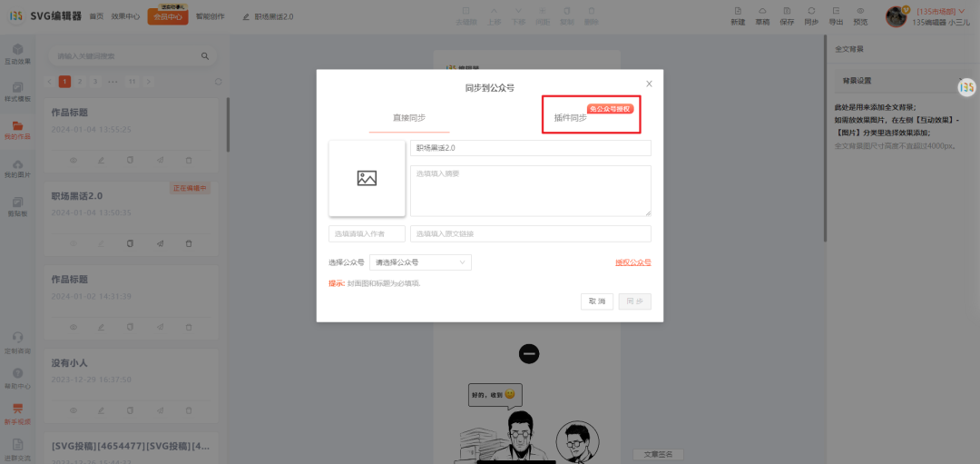
Task: Expand the 请选择公众号 dropdown
Action: point(420,262)
